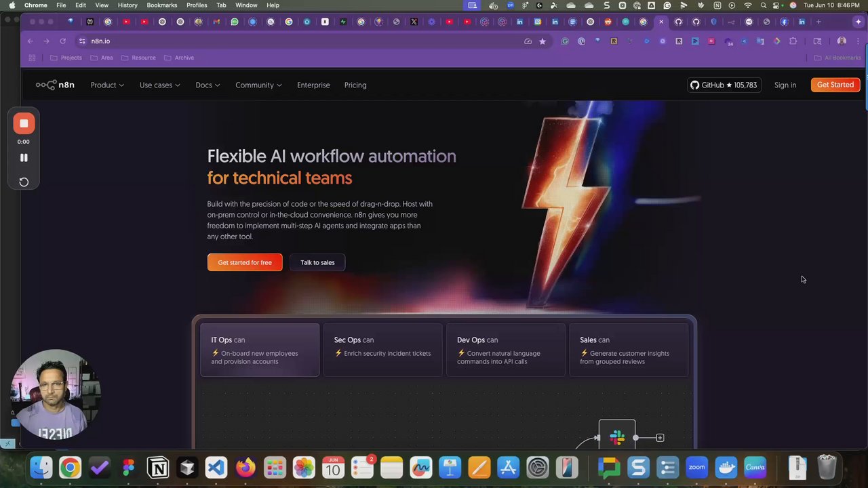Screen dimensions: 868x488
Task: Open the site information icon beside n8n.io
Action: (81, 41)
